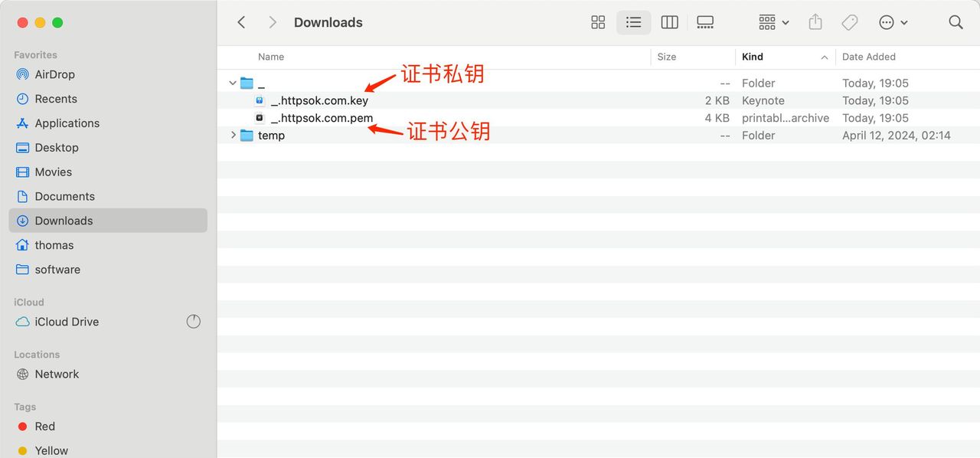The height and width of the screenshot is (458, 980).
Task: Collapse the underscore folder
Action: (x=233, y=83)
